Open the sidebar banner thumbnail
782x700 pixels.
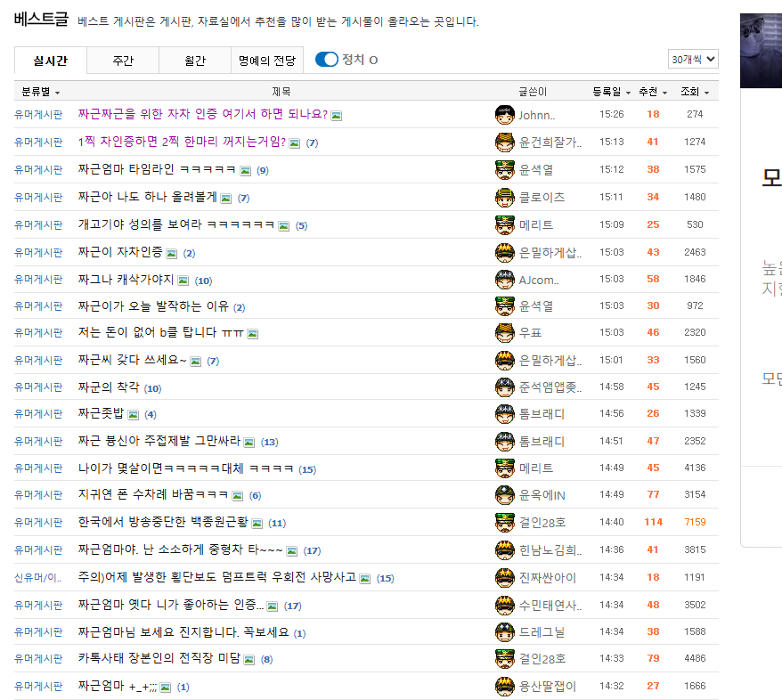(761, 51)
